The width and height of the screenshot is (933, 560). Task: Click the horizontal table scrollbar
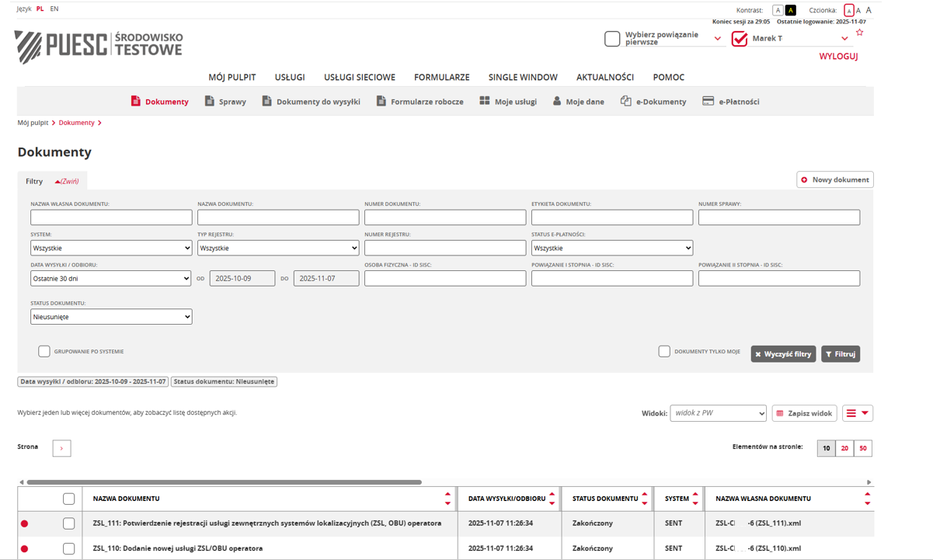coord(224,482)
